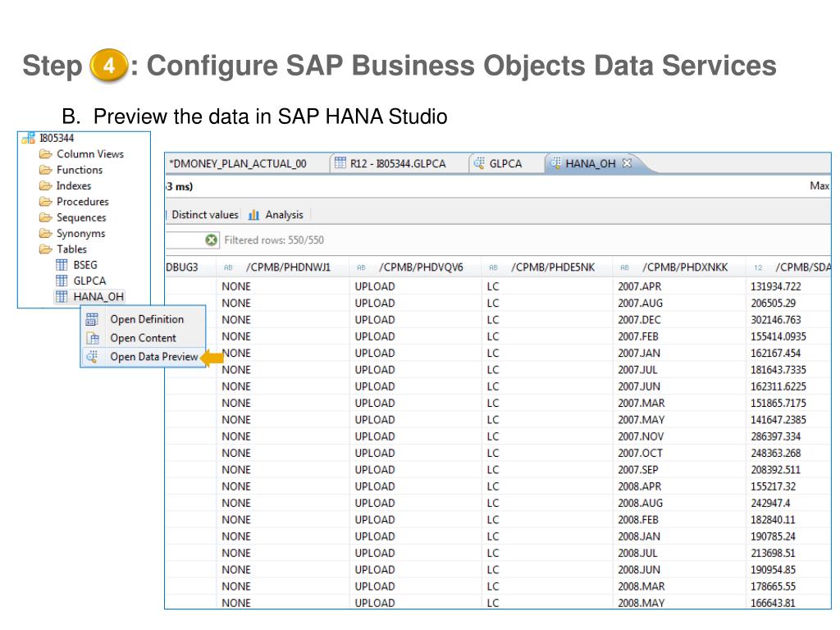Click the Analysis bar chart icon

[x=254, y=216]
